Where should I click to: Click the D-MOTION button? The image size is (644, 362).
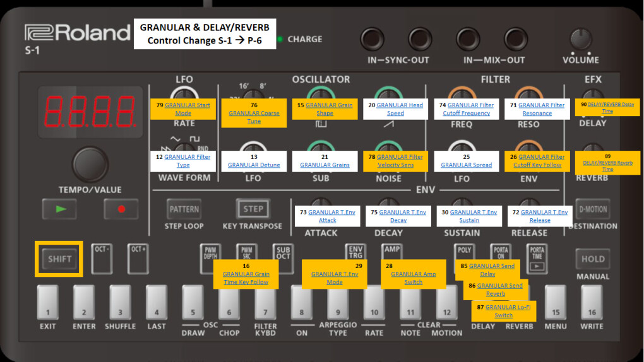(593, 209)
